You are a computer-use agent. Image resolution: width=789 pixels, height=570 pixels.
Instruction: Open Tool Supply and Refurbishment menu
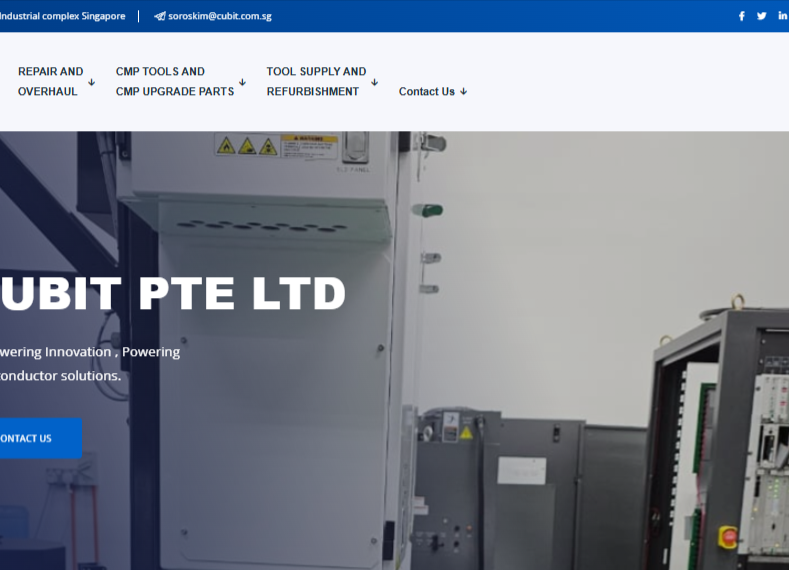[x=316, y=82]
